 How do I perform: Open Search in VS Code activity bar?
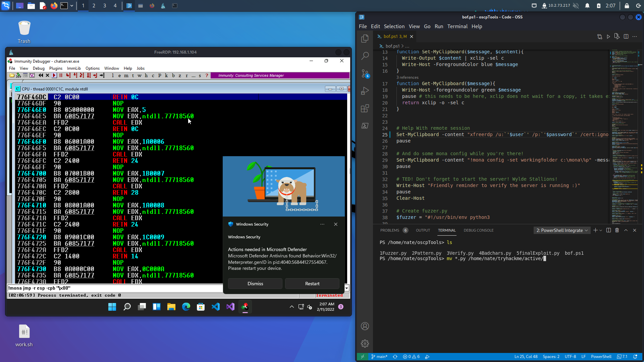tap(365, 56)
